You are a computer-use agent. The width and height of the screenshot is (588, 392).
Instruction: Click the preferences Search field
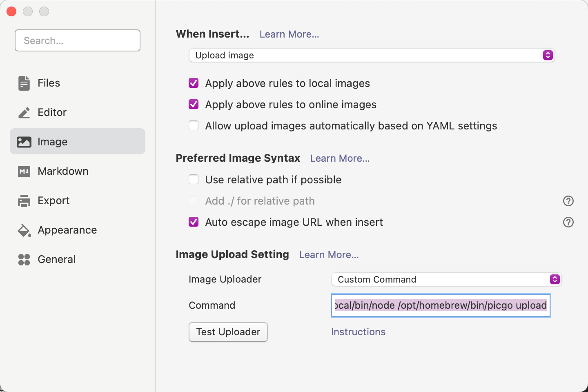78,40
